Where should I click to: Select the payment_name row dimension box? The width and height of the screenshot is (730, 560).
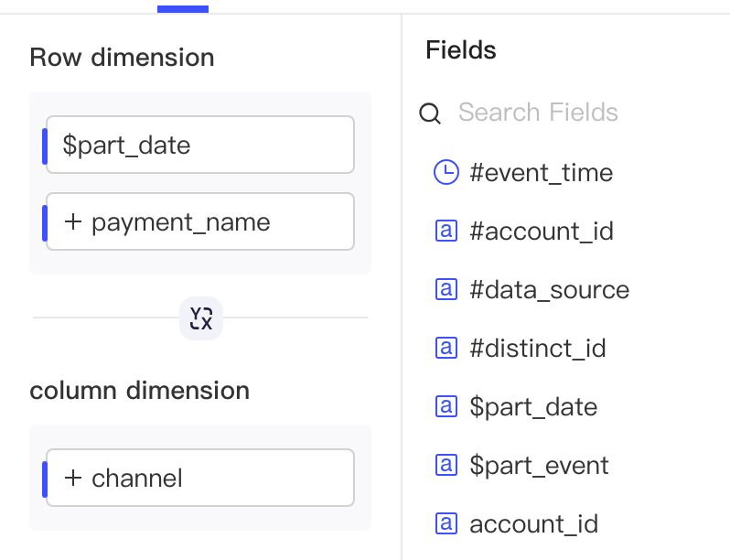point(200,221)
